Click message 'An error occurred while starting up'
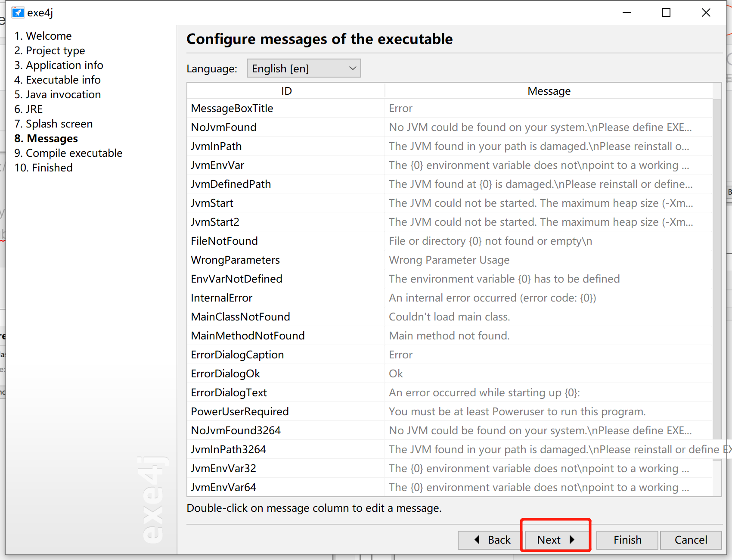Screen dimensions: 732x560 tap(549, 392)
